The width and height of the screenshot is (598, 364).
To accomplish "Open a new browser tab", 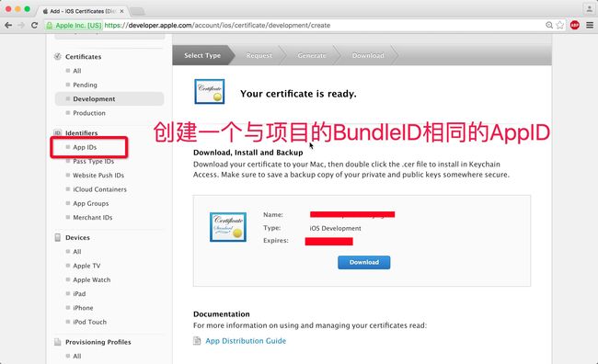I will (137, 11).
